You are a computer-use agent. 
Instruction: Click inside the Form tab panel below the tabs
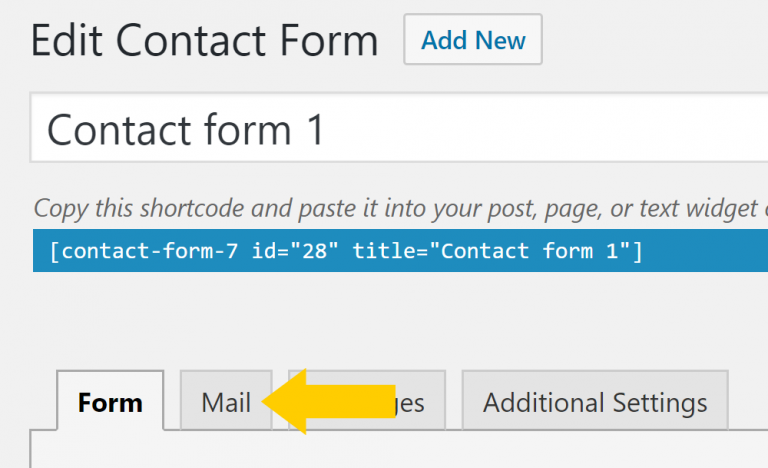tap(398, 450)
